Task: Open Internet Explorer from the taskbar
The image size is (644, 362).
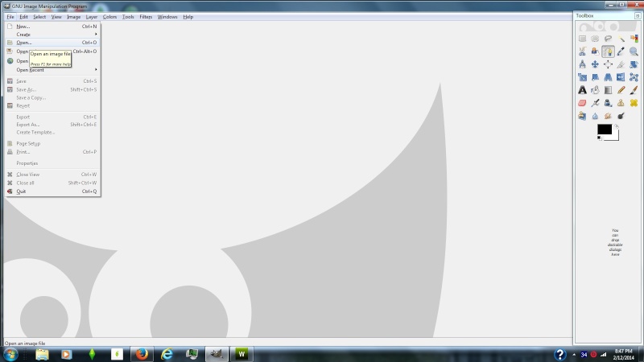Action: (x=167, y=354)
